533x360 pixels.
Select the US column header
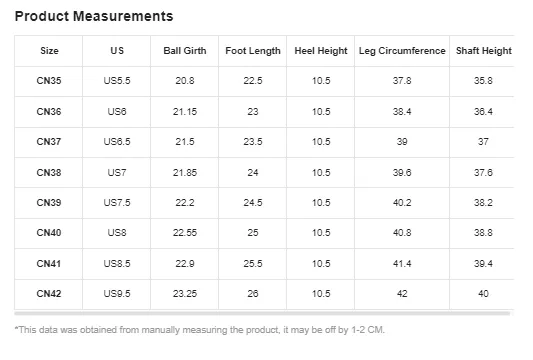click(117, 51)
